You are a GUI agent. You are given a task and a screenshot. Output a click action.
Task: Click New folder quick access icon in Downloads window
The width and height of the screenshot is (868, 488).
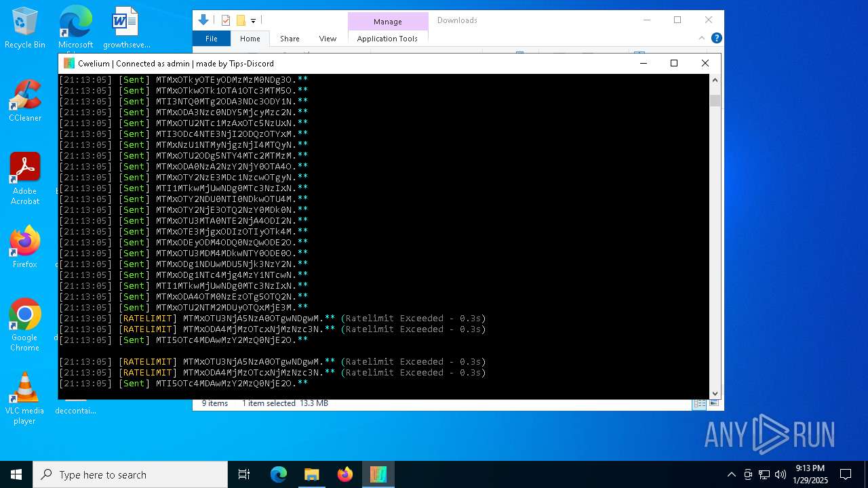click(x=241, y=20)
